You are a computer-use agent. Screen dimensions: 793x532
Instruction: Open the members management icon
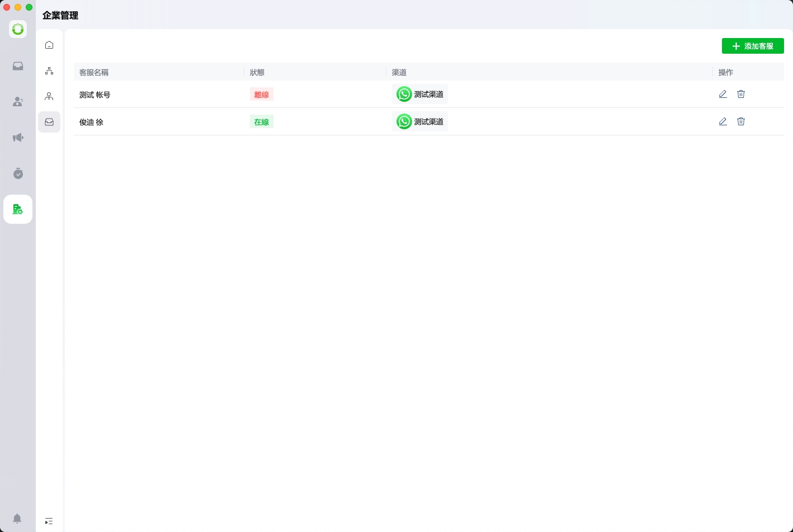(49, 97)
